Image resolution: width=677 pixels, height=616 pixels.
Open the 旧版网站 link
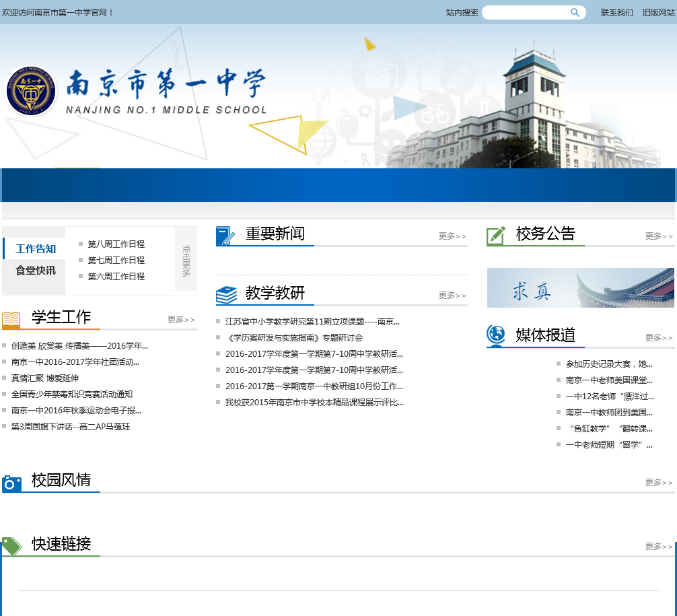pyautogui.click(x=658, y=13)
